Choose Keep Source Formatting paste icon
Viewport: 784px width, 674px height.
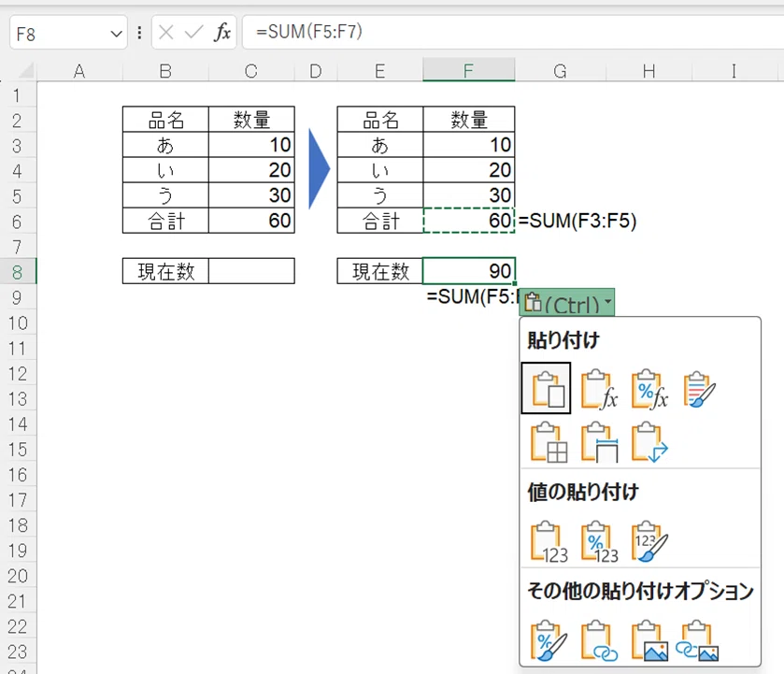699,389
